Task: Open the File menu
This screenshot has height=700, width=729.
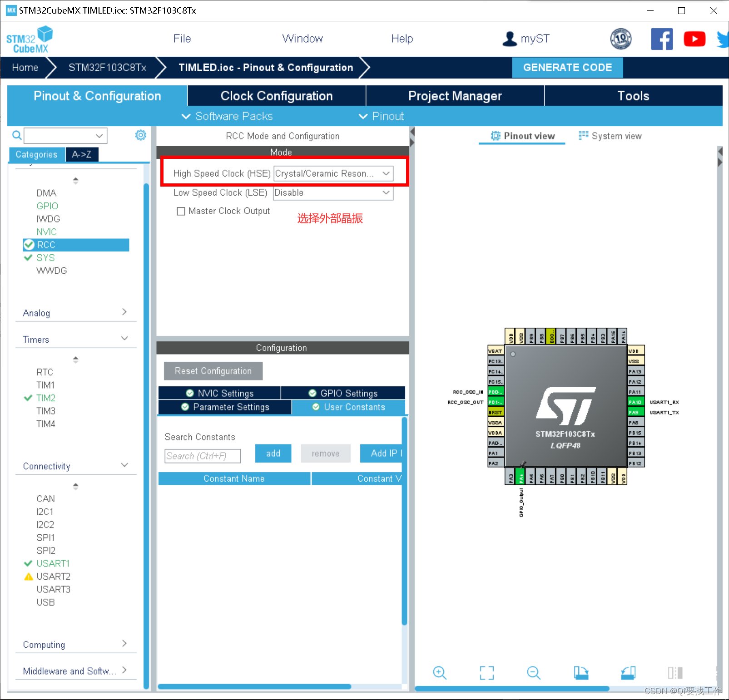Action: point(182,39)
